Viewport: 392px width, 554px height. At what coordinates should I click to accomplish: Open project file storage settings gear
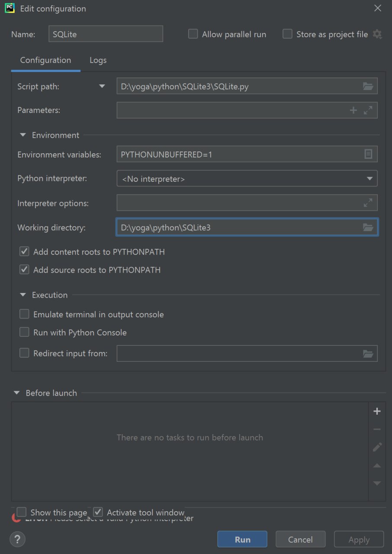coord(377,34)
